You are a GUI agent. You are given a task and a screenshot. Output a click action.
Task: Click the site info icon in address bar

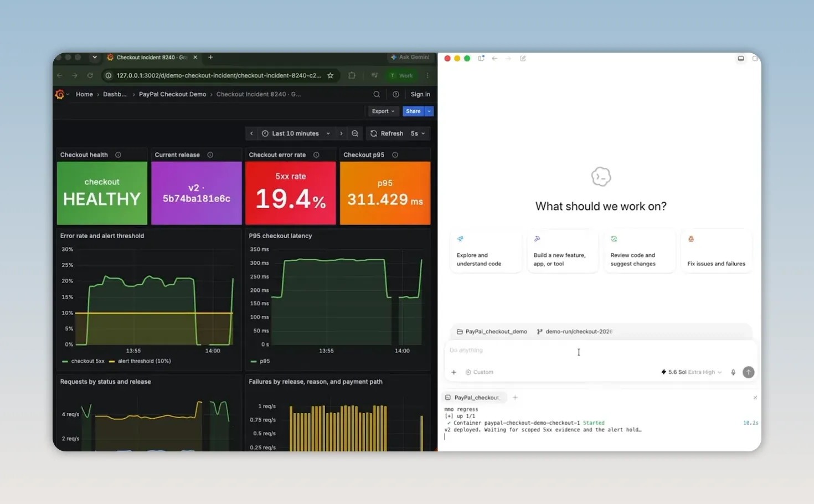click(109, 75)
